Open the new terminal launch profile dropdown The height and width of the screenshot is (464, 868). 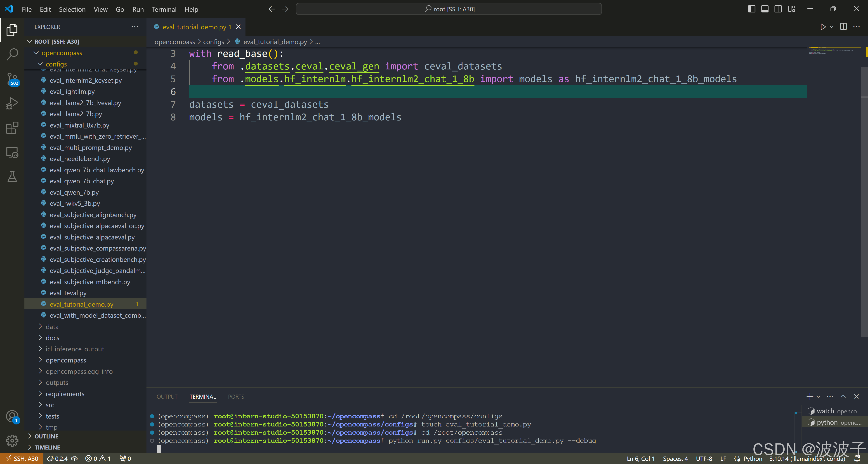pos(819,397)
